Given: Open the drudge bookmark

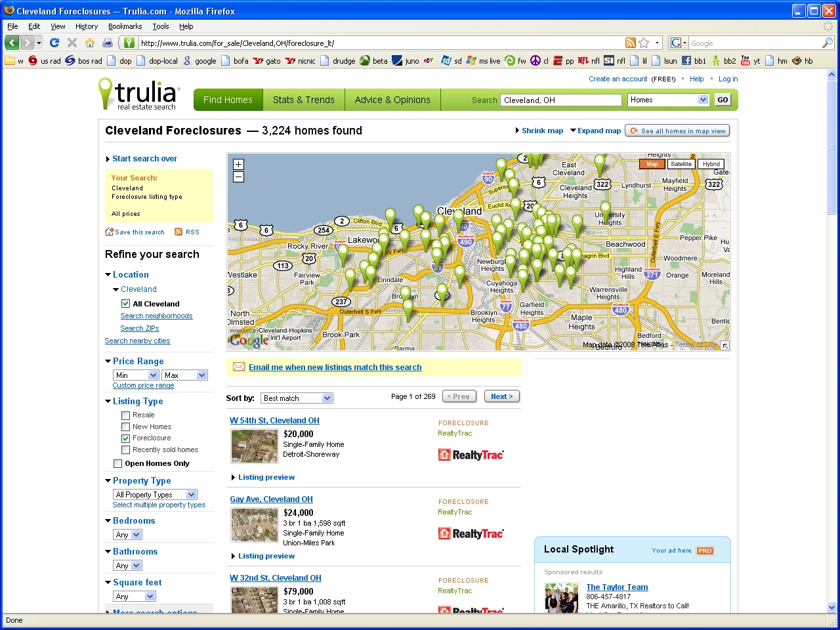Looking at the screenshot, I should click(x=337, y=61).
